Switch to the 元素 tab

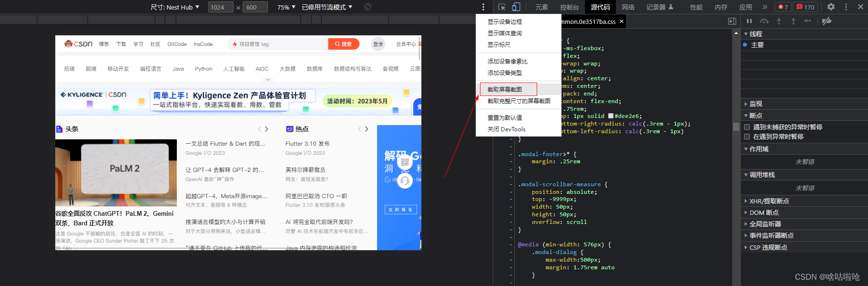point(541,7)
